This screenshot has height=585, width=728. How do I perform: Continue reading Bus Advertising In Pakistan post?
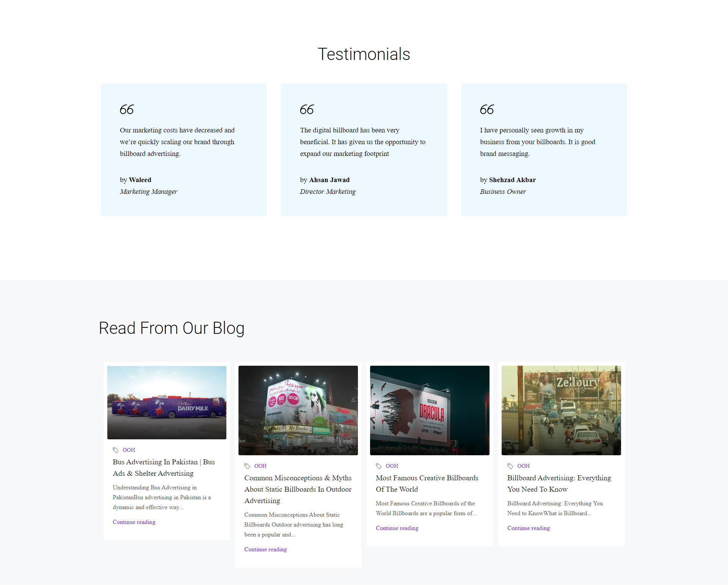(x=134, y=522)
